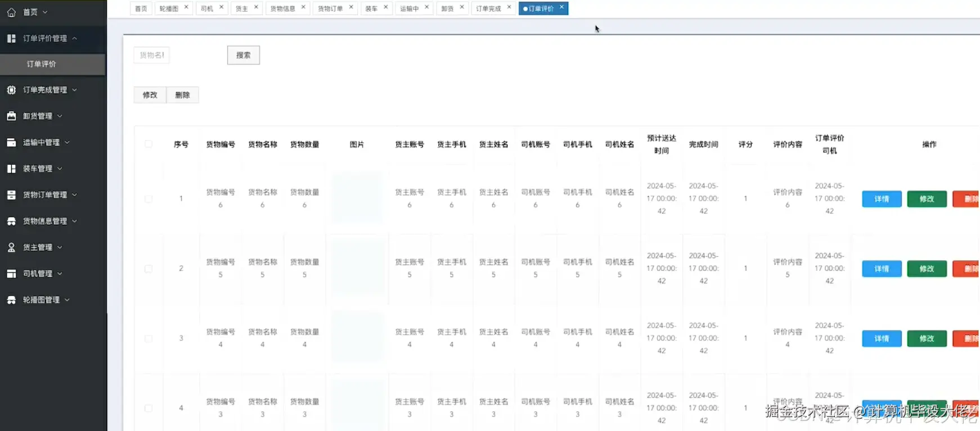Collapse the 订单评价管理 menu arrow
Viewport: 980px width, 431px height.
(74, 38)
